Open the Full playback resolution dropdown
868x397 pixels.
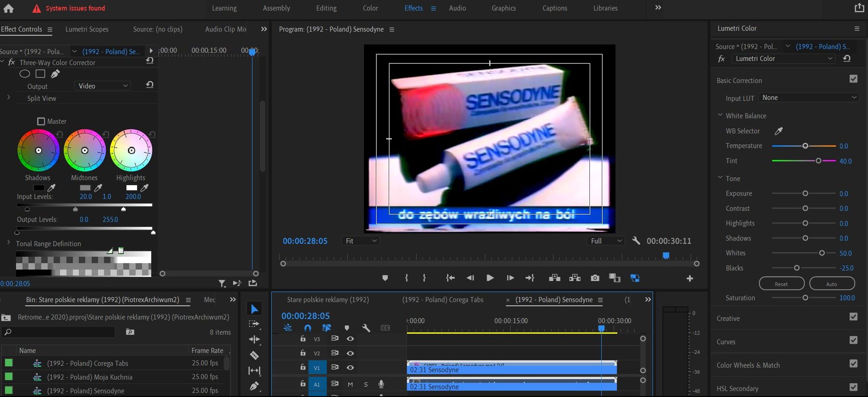pos(606,241)
